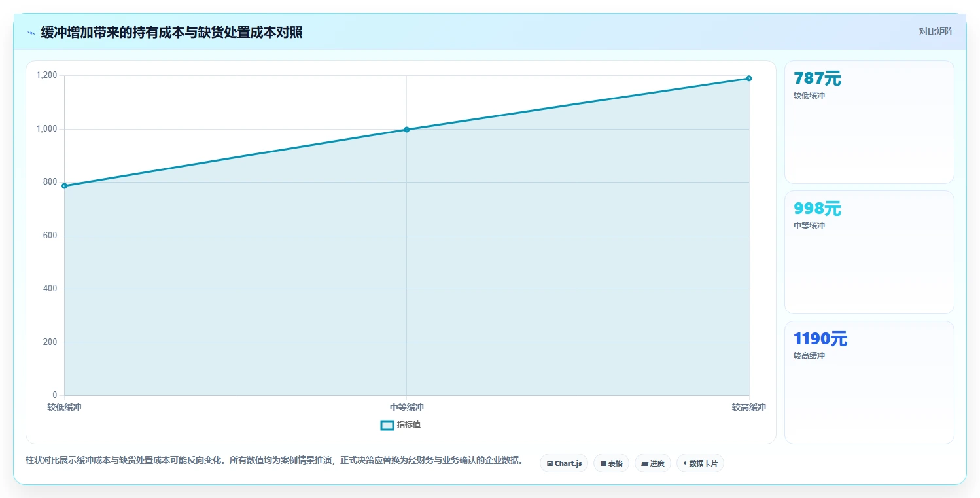Click the 200 y-axis tick label
The width and height of the screenshot is (980, 498).
pyautogui.click(x=50, y=342)
